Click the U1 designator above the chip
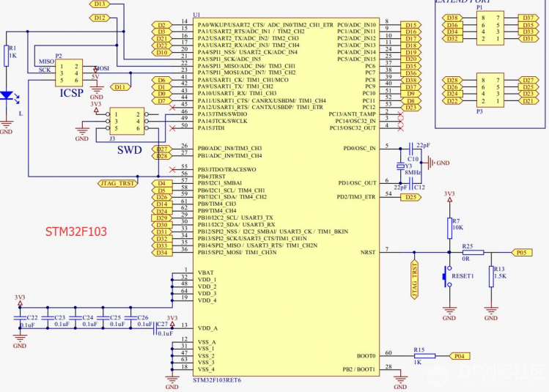The height and width of the screenshot is (392, 549). tap(196, 15)
